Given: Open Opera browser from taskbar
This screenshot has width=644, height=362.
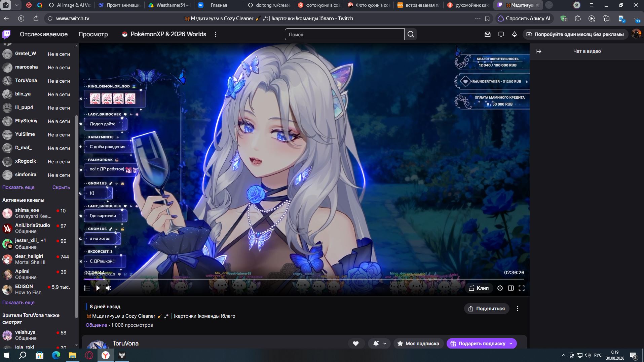Looking at the screenshot, I should (x=89, y=355).
